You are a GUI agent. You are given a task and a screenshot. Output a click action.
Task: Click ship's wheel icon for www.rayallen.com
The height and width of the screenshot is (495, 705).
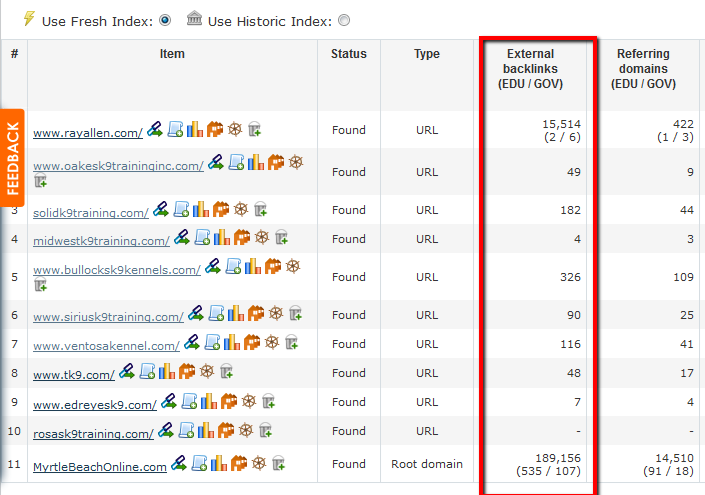click(x=235, y=129)
